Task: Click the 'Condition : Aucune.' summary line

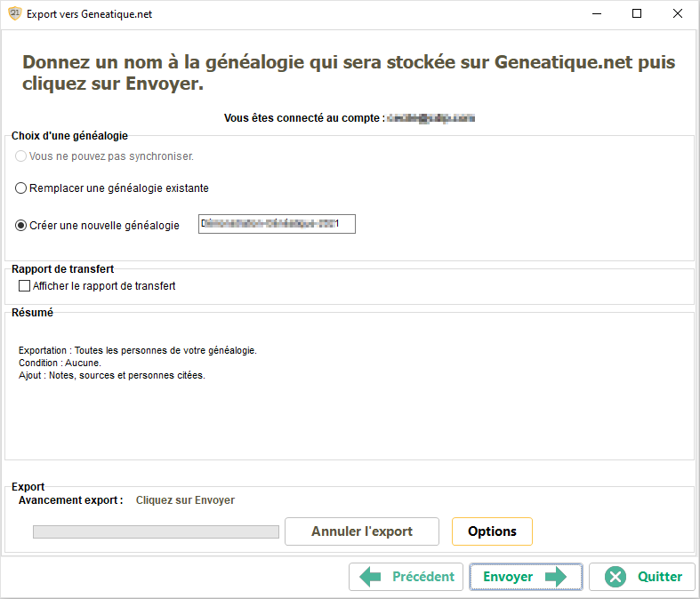Action: [x=60, y=363]
